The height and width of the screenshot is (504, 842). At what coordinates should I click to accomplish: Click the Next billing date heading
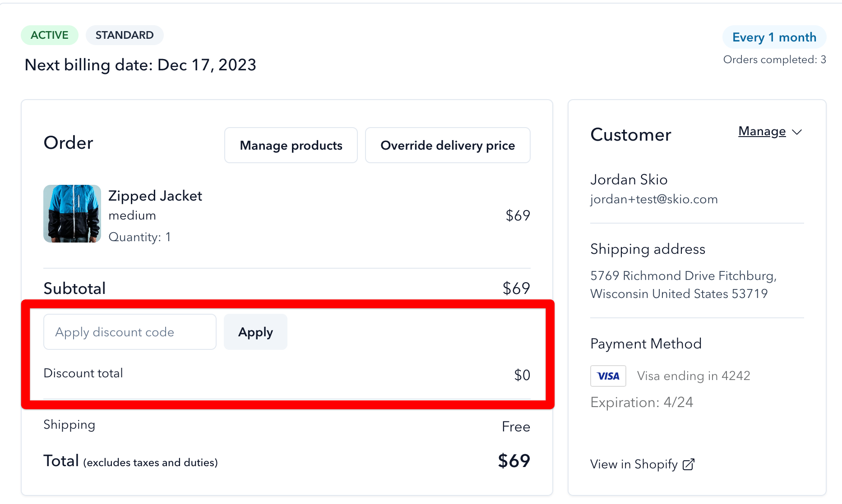click(140, 65)
